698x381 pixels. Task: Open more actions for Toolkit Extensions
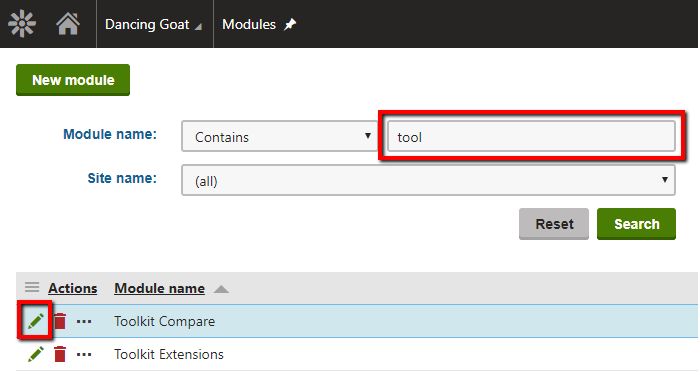(x=84, y=355)
